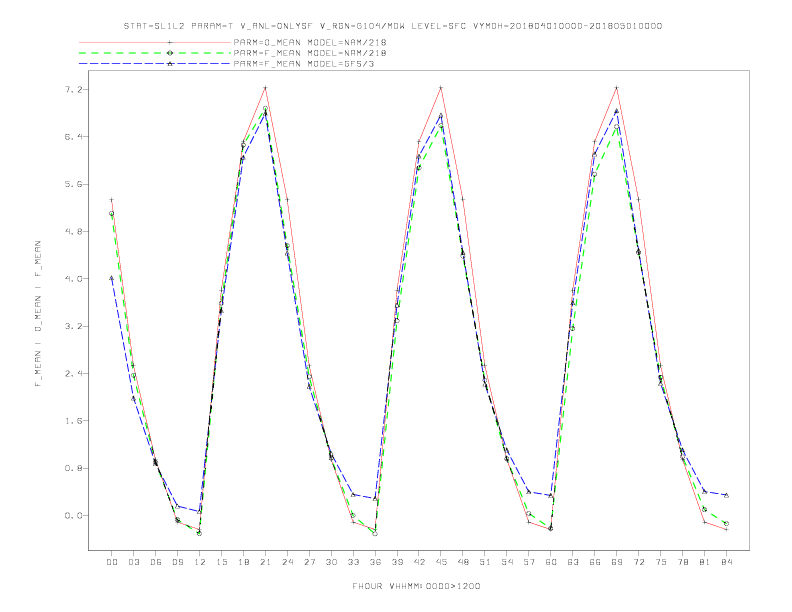Select legend entry PARM=O_MEAN MODEL=NAM/218

[310, 42]
